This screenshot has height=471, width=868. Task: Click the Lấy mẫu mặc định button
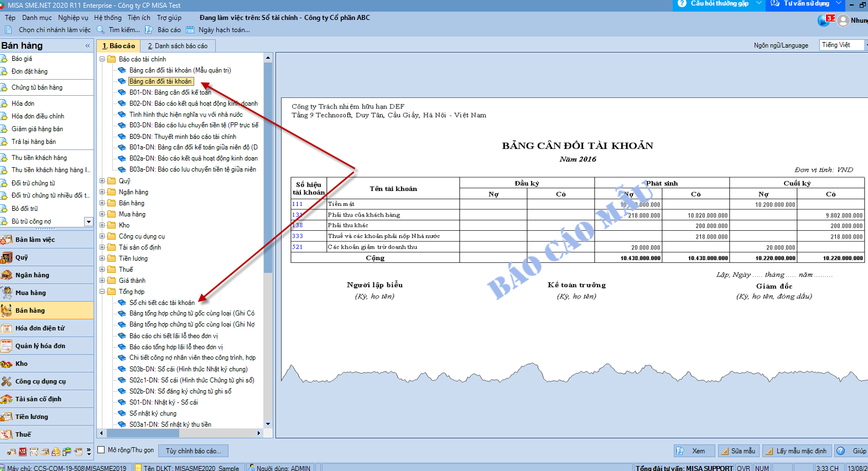[x=797, y=451]
